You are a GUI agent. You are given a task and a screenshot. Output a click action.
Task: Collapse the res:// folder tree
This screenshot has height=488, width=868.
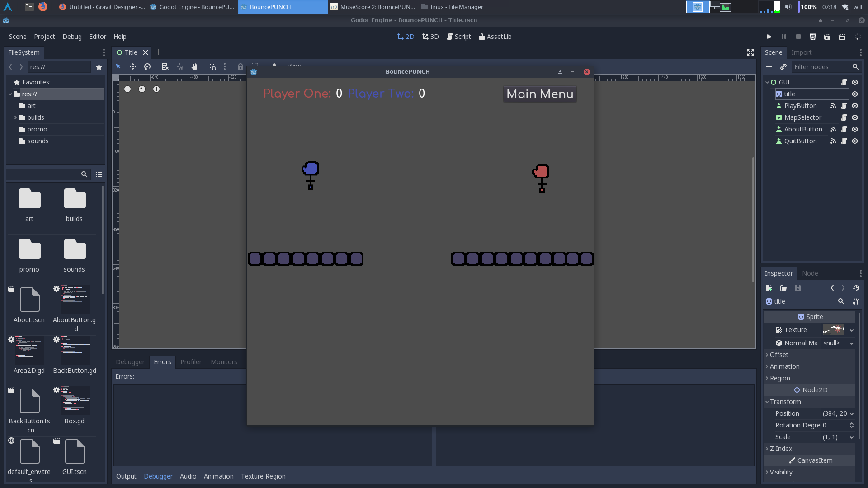coord(10,94)
